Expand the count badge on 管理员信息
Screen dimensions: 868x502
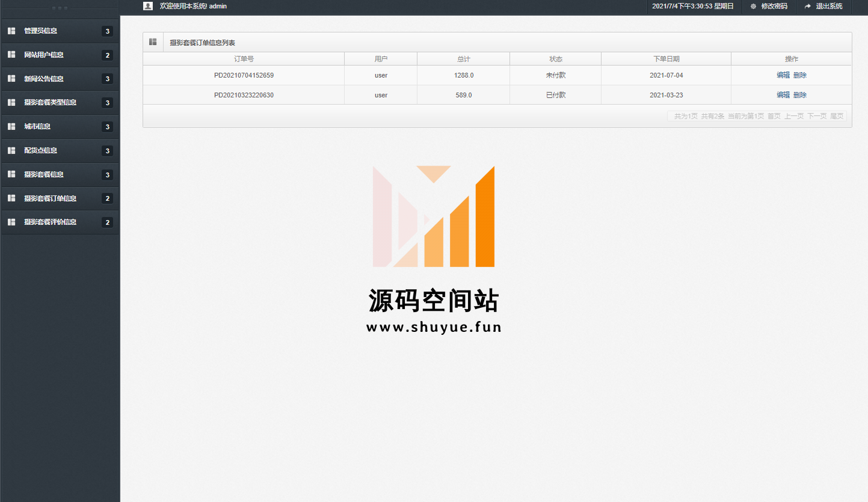[107, 31]
